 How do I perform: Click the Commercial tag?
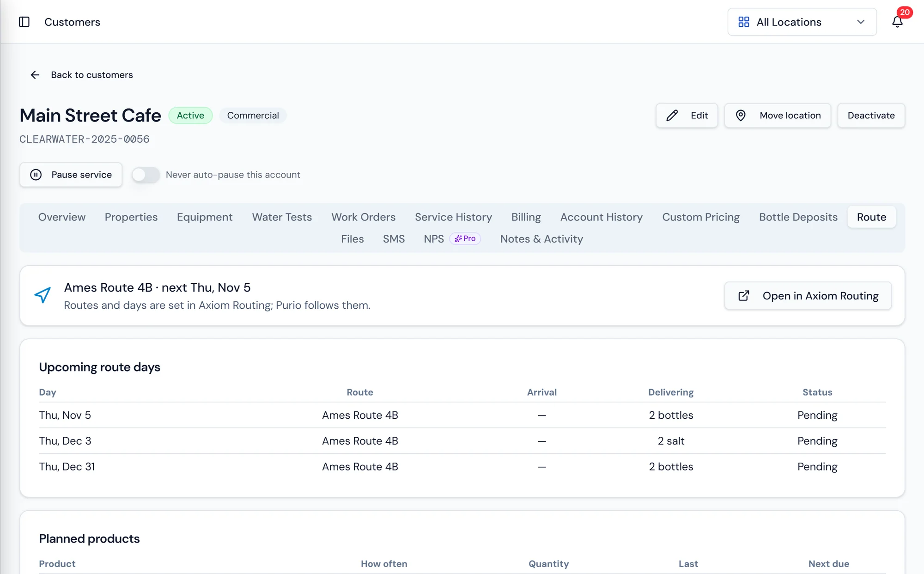pyautogui.click(x=253, y=116)
